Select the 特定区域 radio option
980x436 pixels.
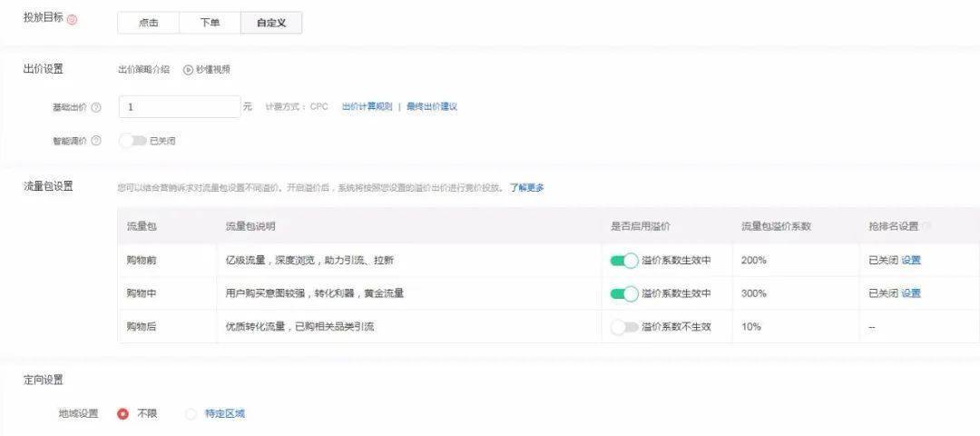tap(191, 414)
